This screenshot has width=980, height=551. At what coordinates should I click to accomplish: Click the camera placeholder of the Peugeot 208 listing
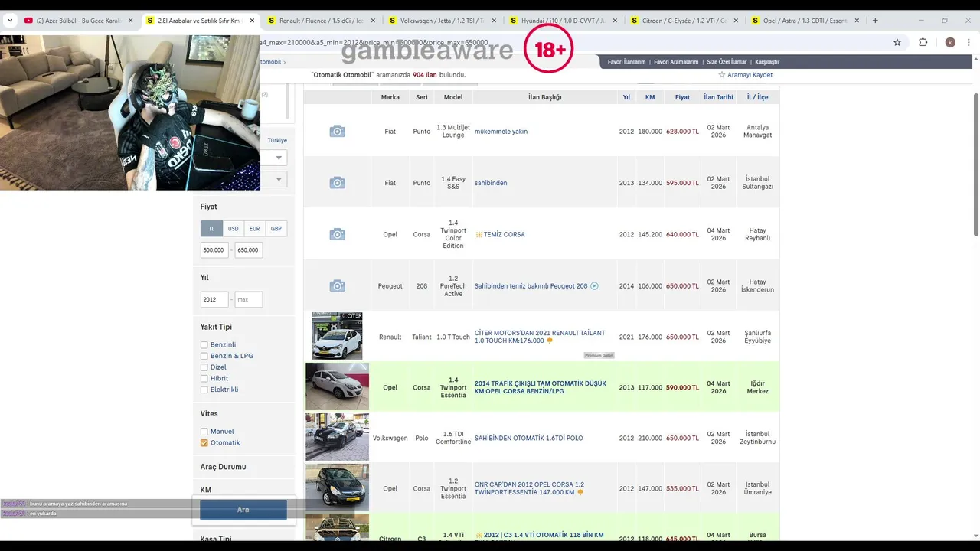337,286
